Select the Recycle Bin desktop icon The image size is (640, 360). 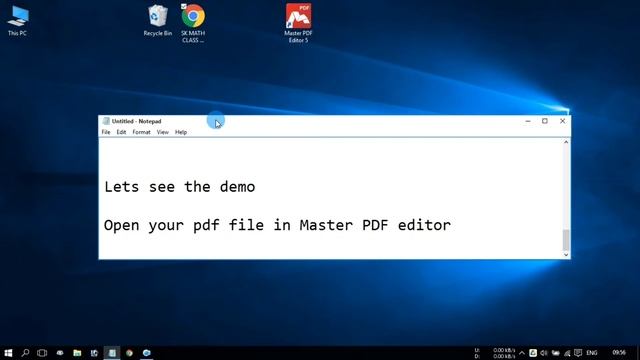point(158,20)
